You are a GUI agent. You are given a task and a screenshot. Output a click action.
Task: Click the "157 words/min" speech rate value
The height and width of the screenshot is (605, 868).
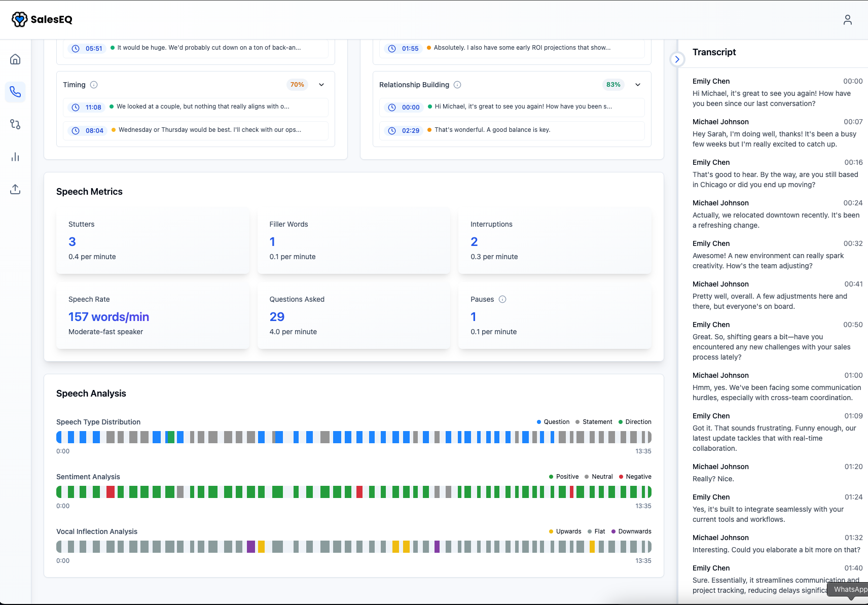109,317
